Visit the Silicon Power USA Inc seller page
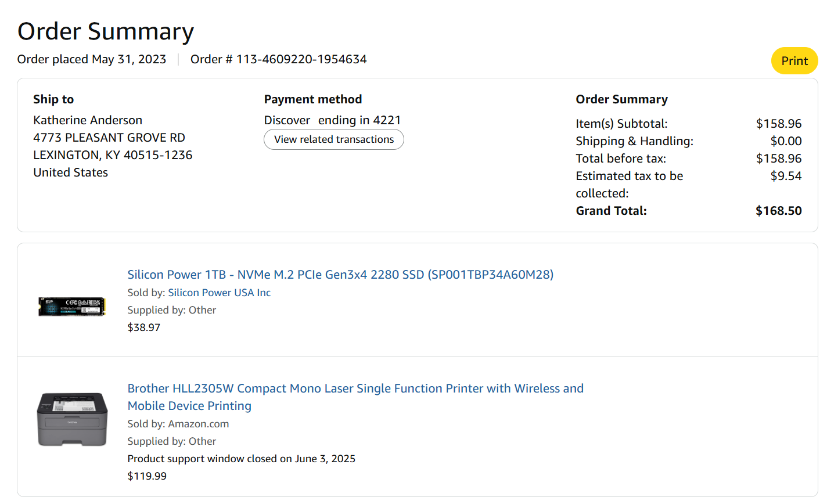 point(219,293)
